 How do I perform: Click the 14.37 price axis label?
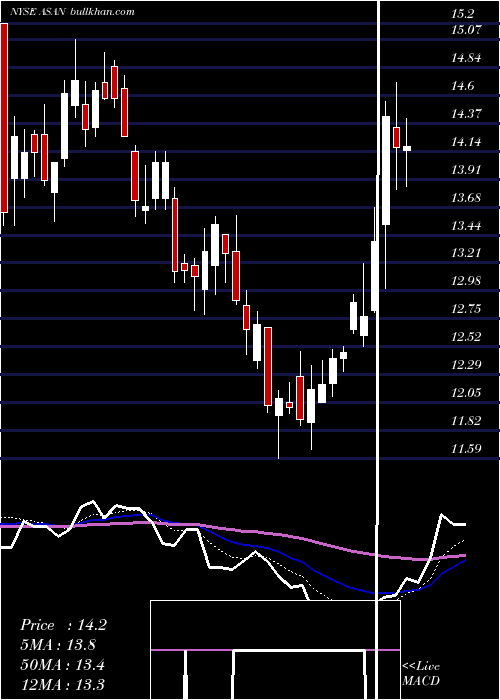pyautogui.click(x=467, y=114)
